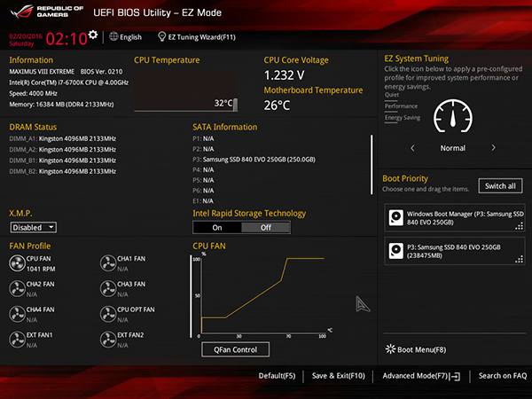Click the CHA2 FAN icon

click(18, 289)
